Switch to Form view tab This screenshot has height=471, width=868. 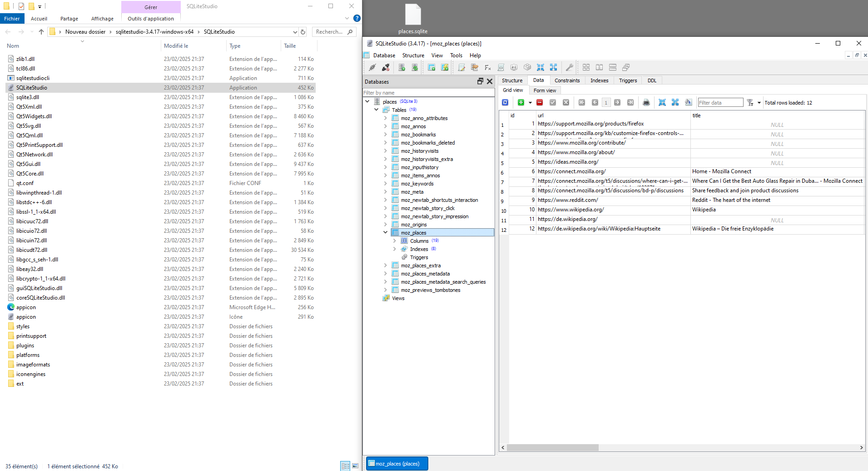click(x=545, y=90)
